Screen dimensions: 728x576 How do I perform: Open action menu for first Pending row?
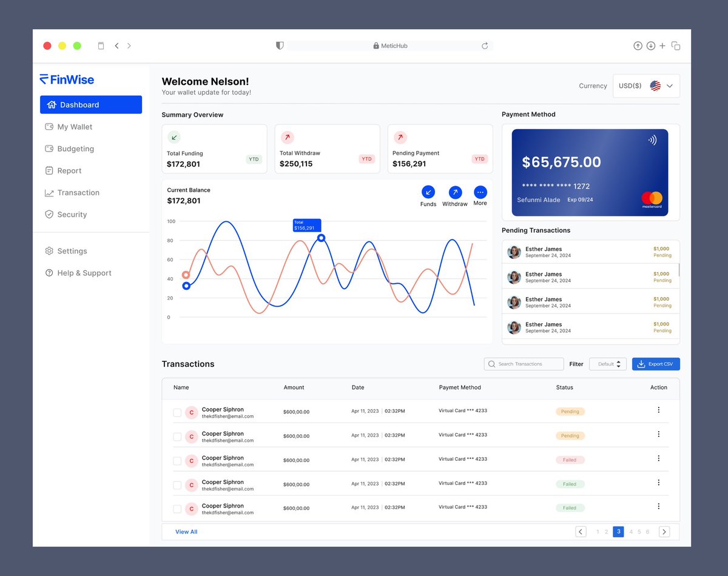coord(659,410)
